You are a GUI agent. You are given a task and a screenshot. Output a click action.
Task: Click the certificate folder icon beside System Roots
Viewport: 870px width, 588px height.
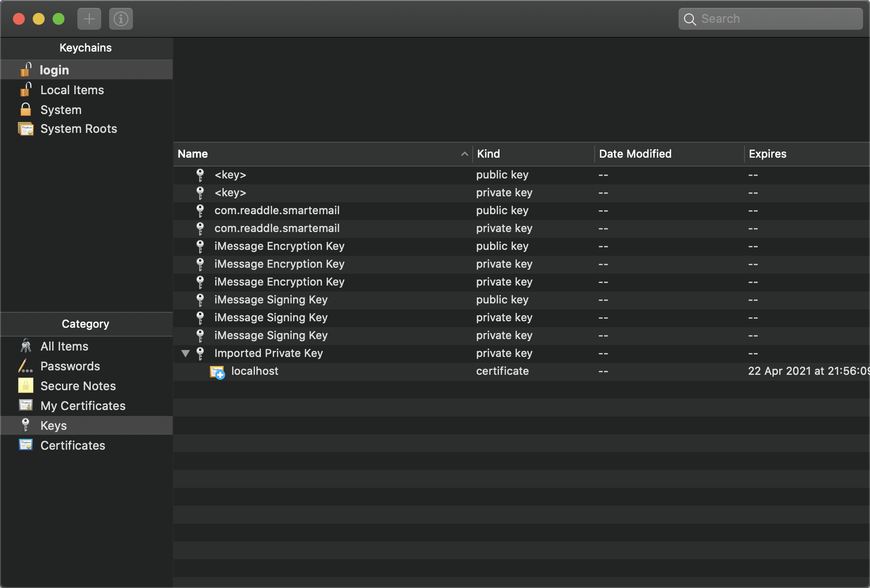coord(26,129)
